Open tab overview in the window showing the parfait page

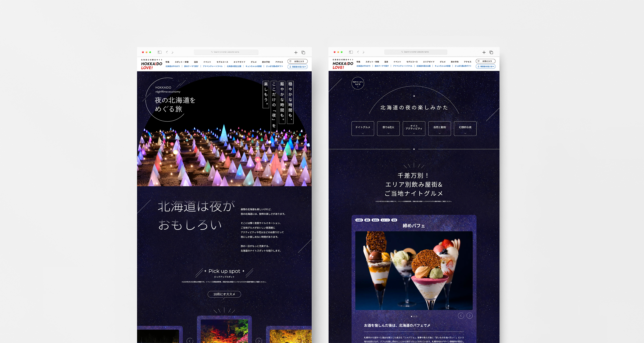click(x=491, y=52)
